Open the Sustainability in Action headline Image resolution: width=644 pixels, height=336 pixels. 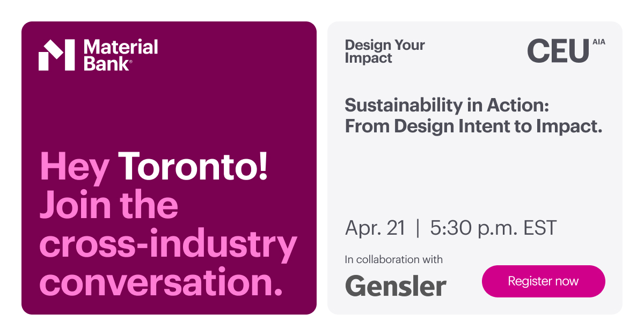pos(447,106)
